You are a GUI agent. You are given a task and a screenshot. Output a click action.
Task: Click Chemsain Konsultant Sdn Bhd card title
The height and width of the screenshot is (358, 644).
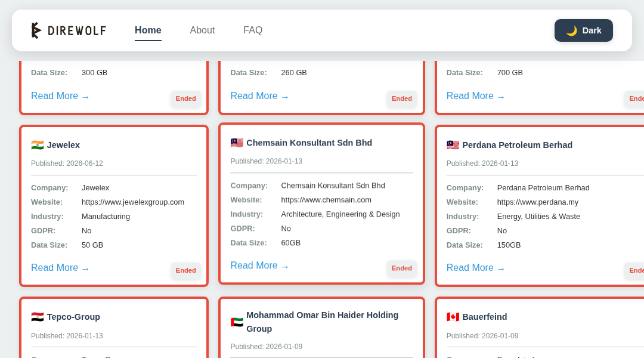pyautogui.click(x=309, y=143)
